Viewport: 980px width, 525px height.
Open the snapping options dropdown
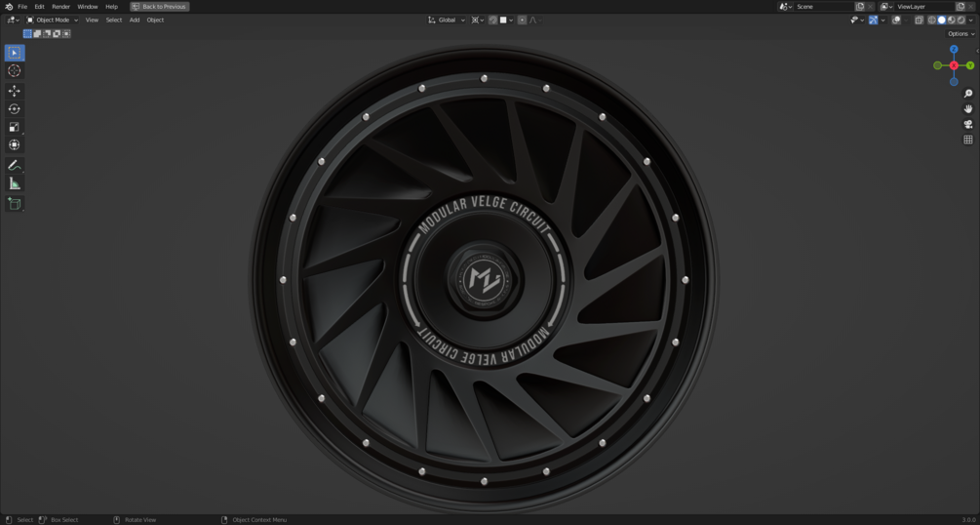[x=506, y=20]
